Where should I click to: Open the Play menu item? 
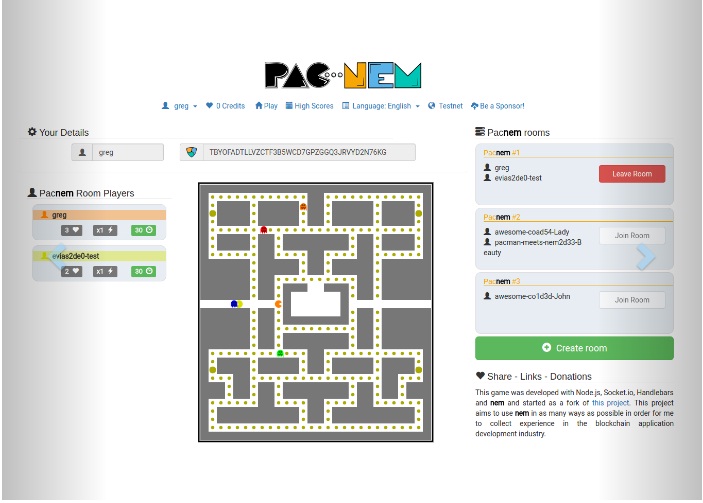click(x=266, y=106)
